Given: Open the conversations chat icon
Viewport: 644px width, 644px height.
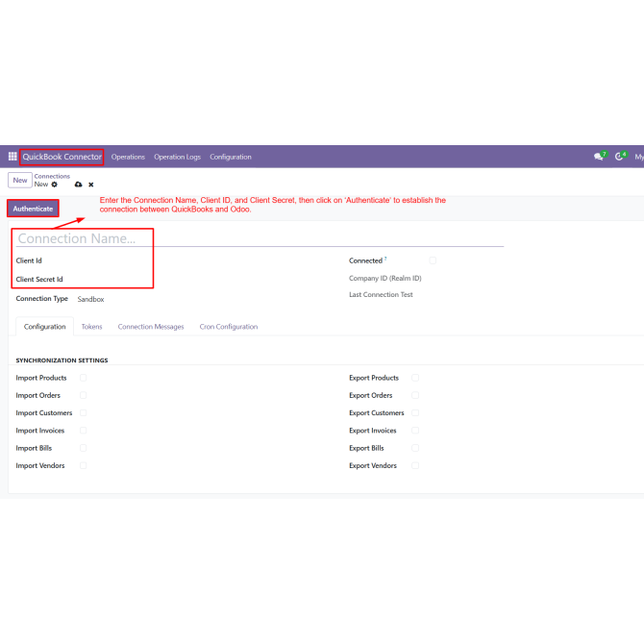Looking at the screenshot, I should (599, 157).
